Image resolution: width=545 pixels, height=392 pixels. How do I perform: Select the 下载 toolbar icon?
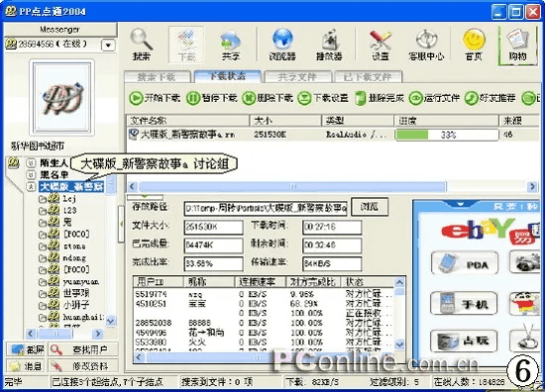click(186, 45)
